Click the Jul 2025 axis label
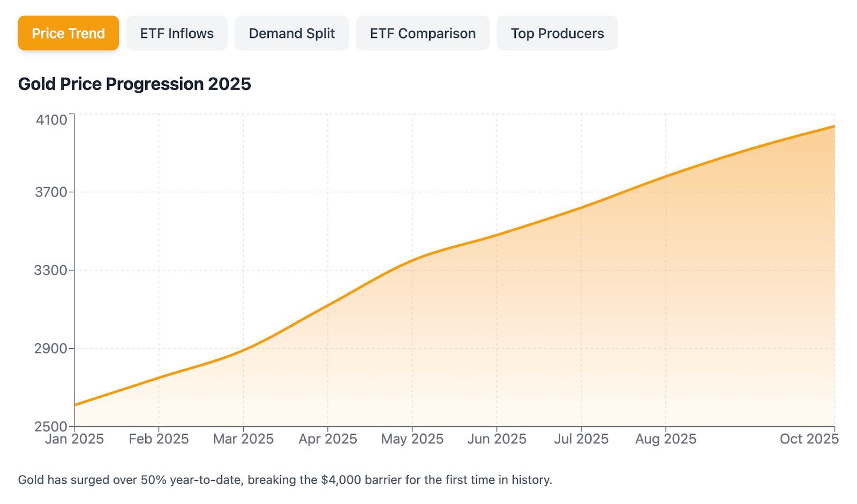857x504 pixels. 581,439
